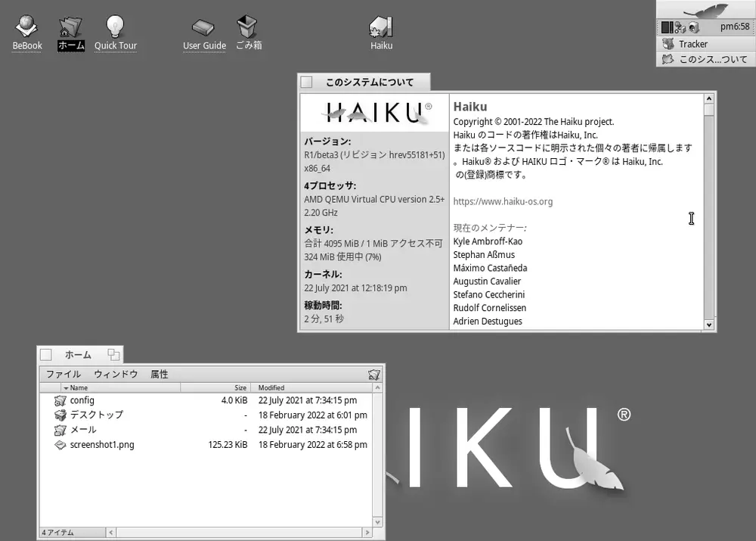Click maintainer name Stephan Aßmus
The width and height of the screenshot is (756, 541).
click(484, 255)
